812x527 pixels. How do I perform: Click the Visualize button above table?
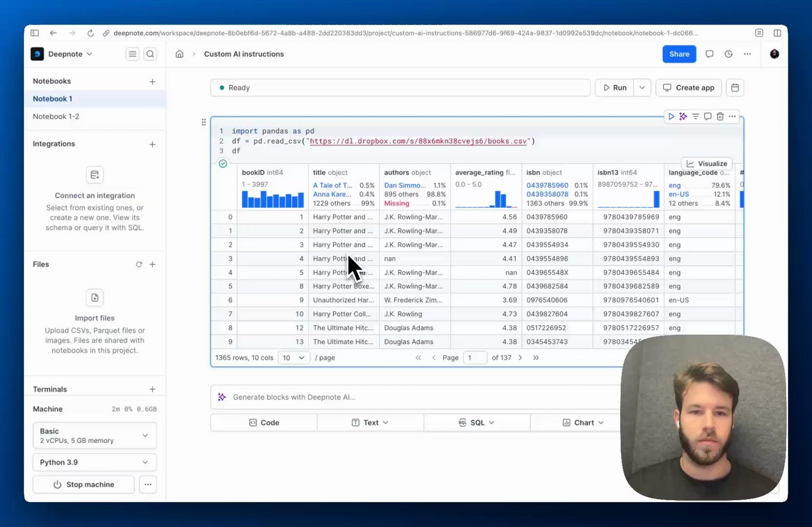[x=707, y=164]
